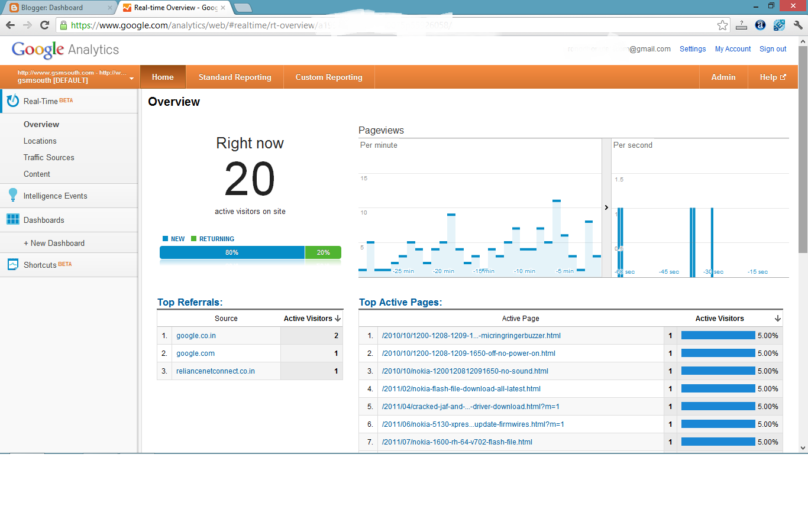808x532 pixels.
Task: Open Custom Reporting tab
Action: tap(329, 77)
